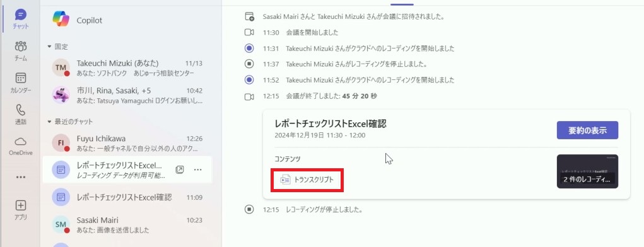Open the トランスクリプト link
Image resolution: width=644 pixels, height=247 pixels.
[307, 180]
